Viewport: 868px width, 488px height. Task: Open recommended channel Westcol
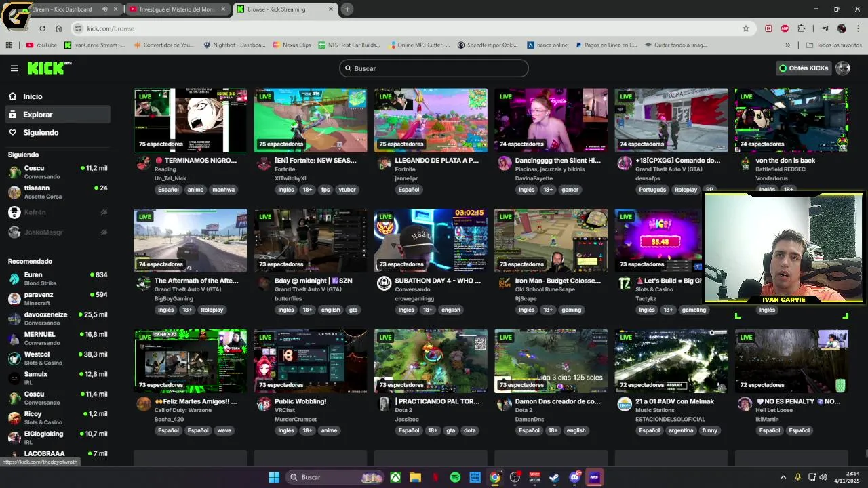[x=57, y=358]
